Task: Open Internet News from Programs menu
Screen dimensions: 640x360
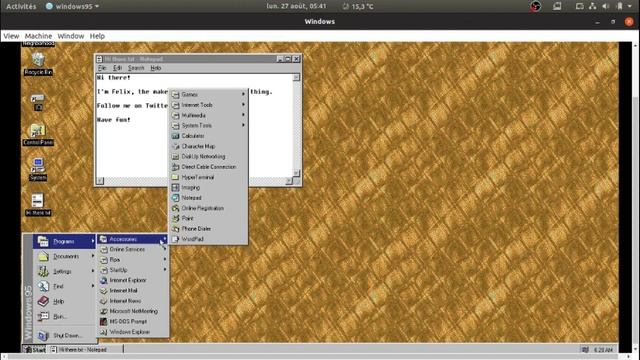Action: [x=133, y=301]
